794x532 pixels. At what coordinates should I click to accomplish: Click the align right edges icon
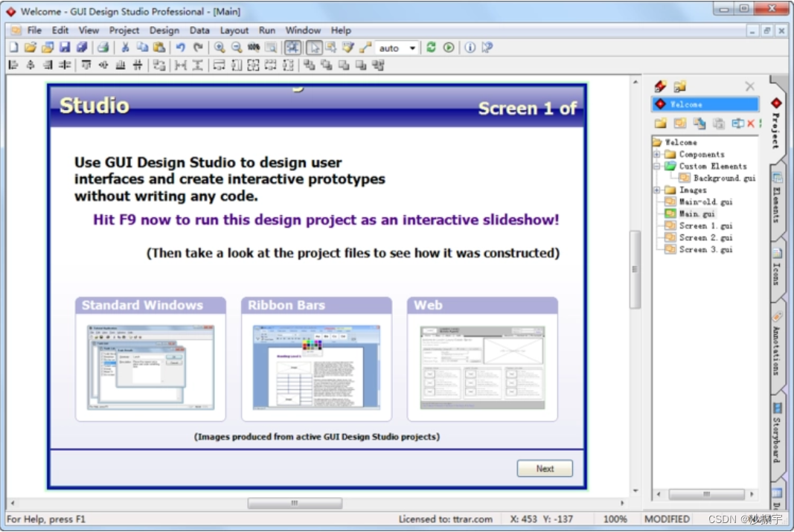[x=48, y=65]
